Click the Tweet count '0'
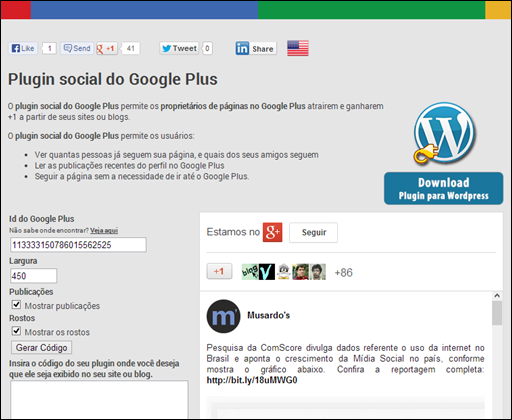 pyautogui.click(x=207, y=49)
